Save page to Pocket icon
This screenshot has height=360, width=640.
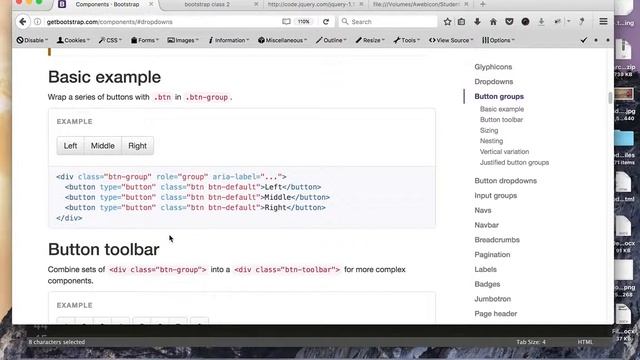[x=509, y=22]
